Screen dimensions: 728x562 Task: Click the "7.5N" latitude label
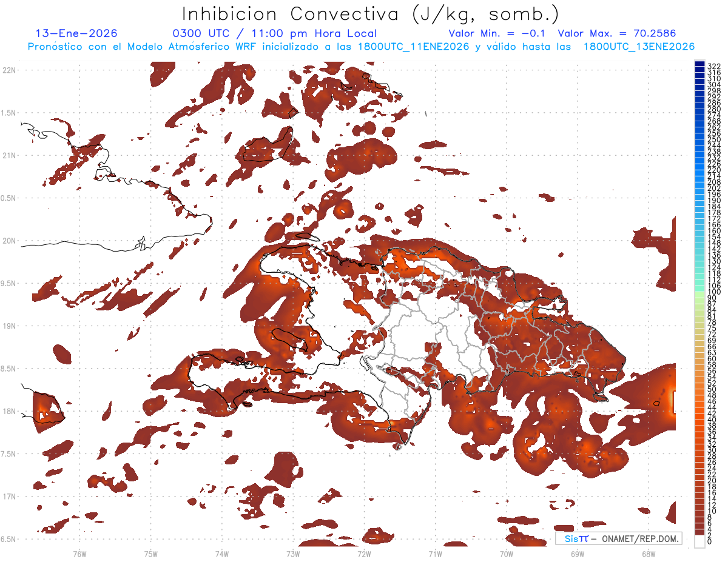[x=8, y=454]
